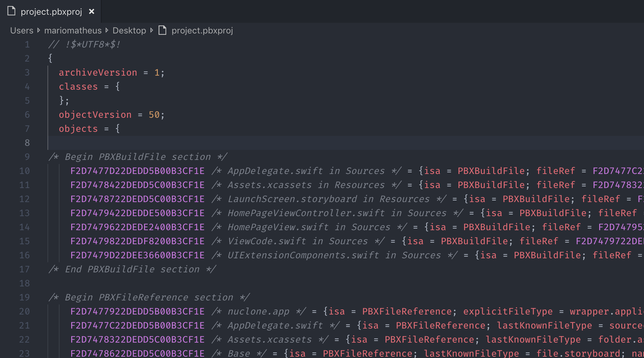The width and height of the screenshot is (644, 358).
Task: Click lastKnownFileType on line 22
Action: tap(533, 340)
